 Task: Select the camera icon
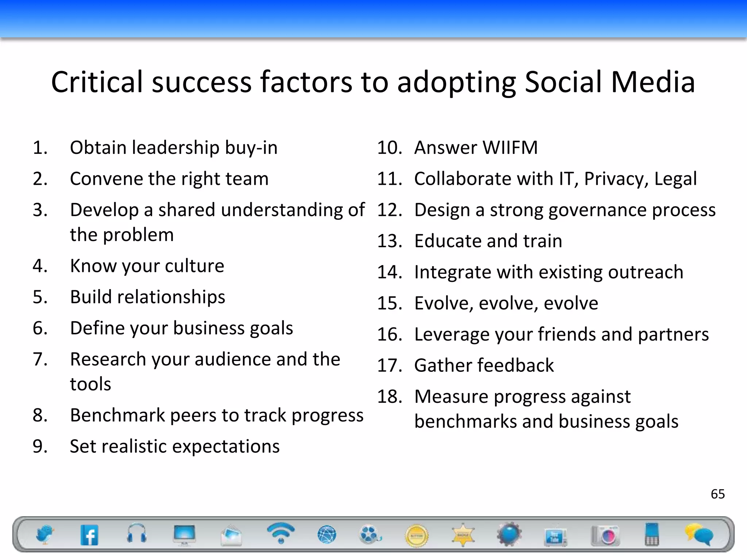point(605,536)
